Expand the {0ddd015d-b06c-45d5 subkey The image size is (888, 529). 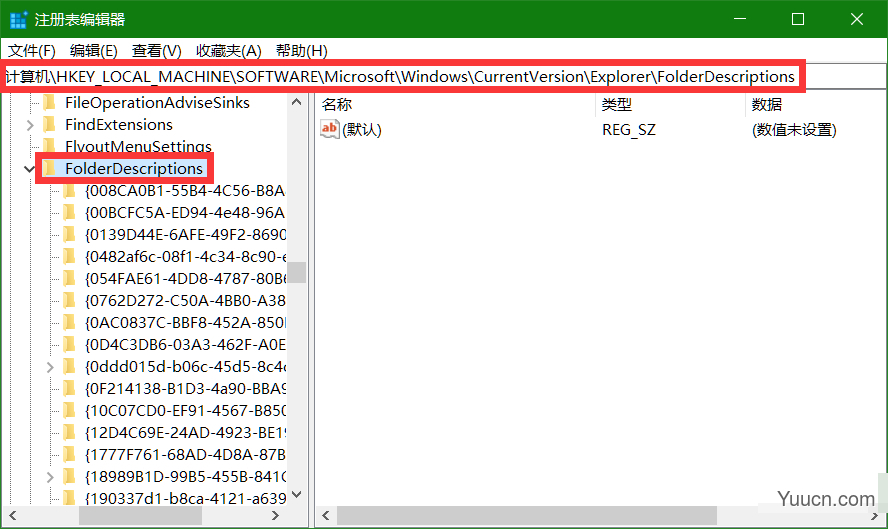(50, 368)
